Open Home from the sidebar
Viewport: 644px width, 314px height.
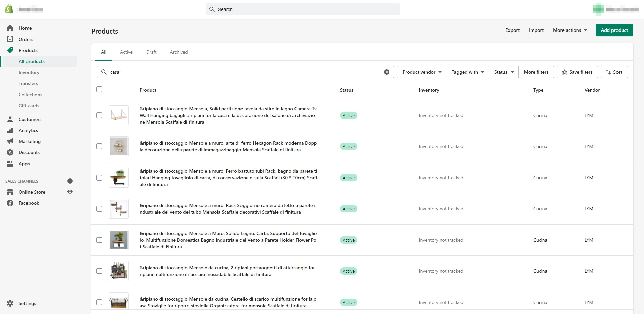coord(25,28)
